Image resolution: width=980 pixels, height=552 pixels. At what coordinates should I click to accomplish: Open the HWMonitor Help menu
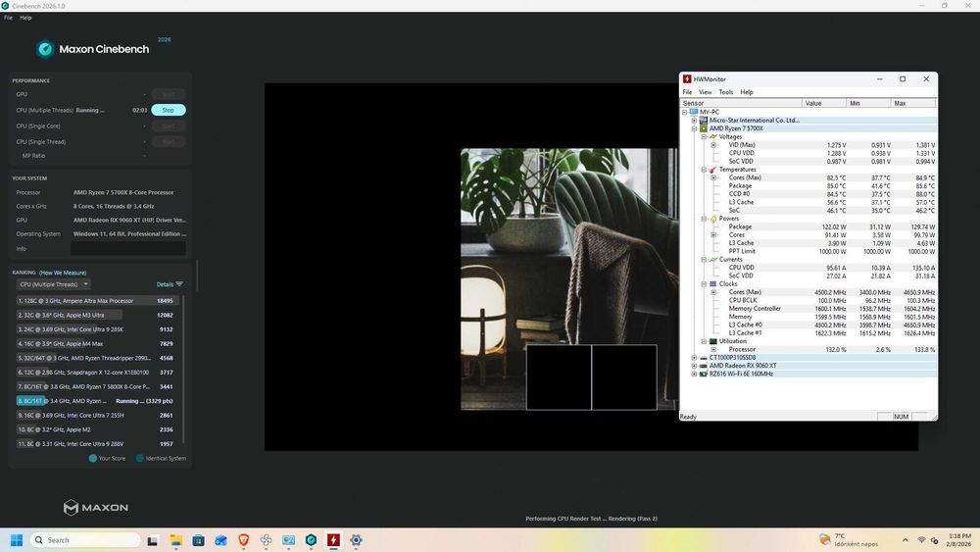point(746,92)
